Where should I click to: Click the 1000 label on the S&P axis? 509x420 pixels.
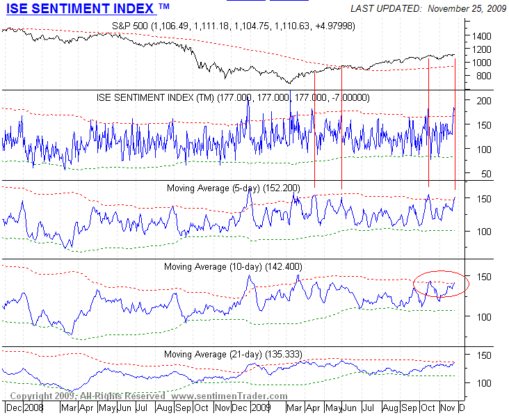click(x=481, y=63)
